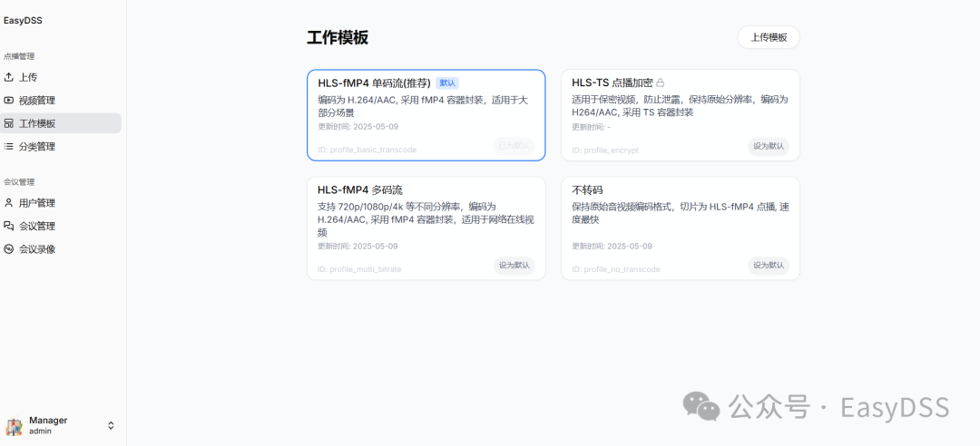Click 更新时间 on HLS-fMP4 多码流 card
This screenshot has width=980, height=446.
point(358,246)
